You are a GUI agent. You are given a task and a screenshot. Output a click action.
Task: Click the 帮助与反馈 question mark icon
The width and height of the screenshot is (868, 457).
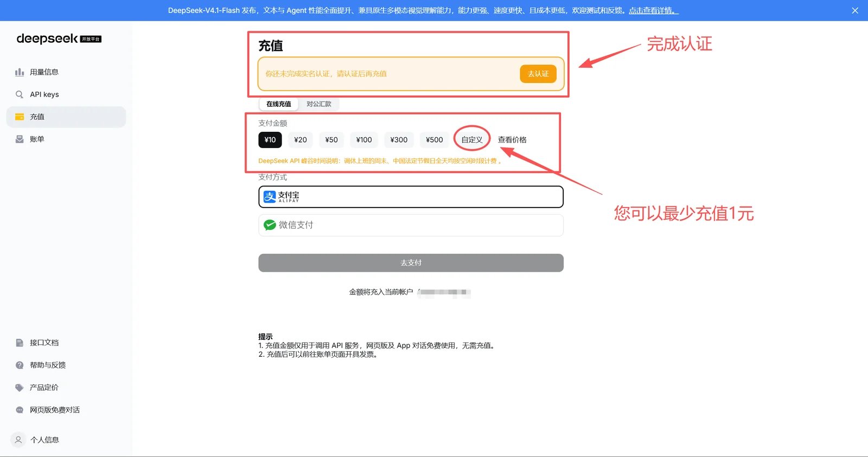[x=20, y=365]
